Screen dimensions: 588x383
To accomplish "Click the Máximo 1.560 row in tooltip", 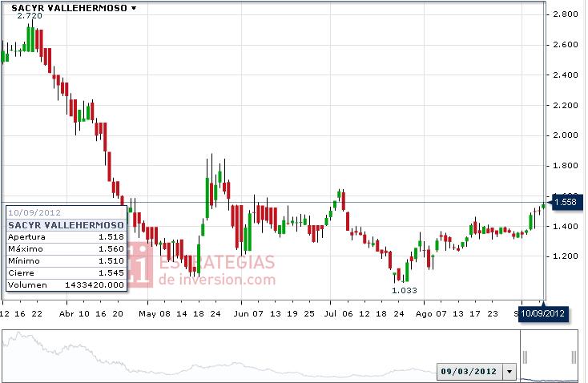I will tap(66, 248).
